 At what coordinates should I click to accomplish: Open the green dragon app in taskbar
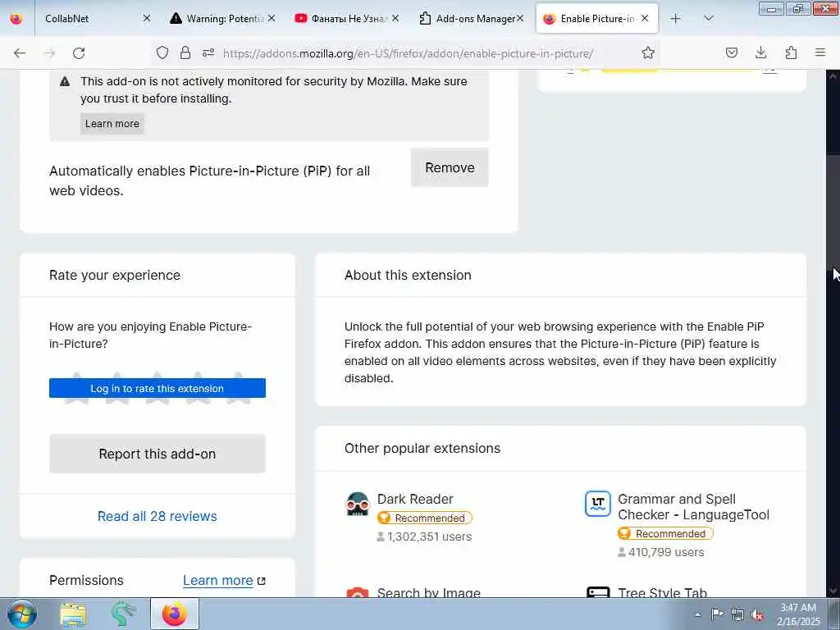point(123,614)
